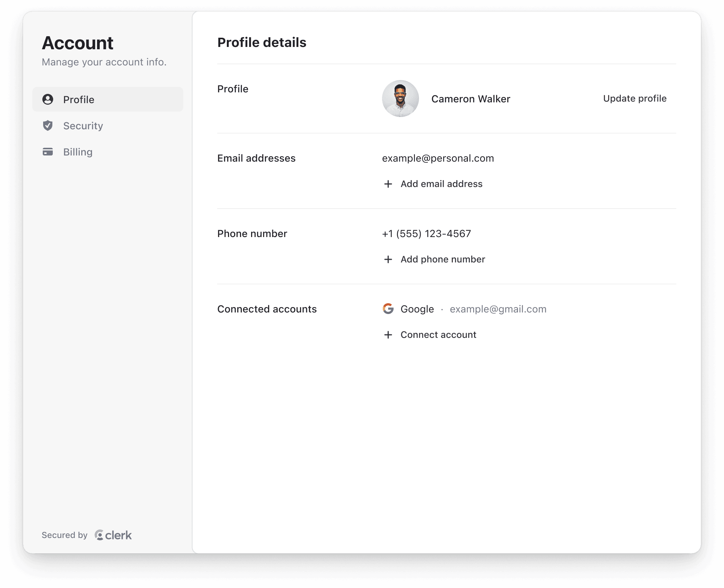
Task: Click the plus icon next to Connect account
Action: (x=388, y=335)
